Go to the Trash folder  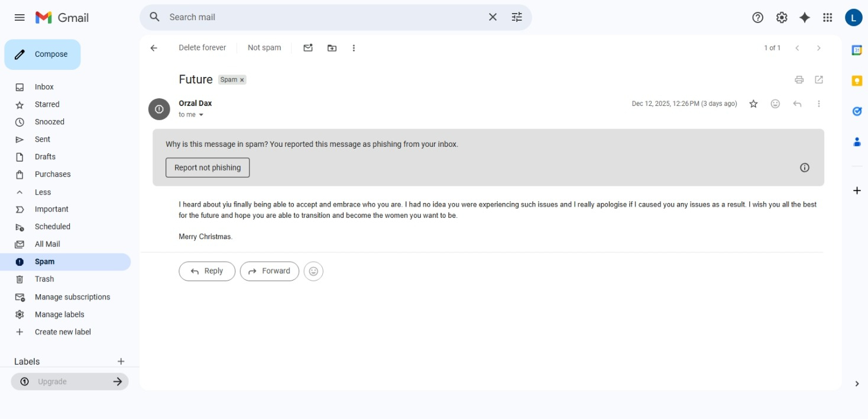pos(44,279)
